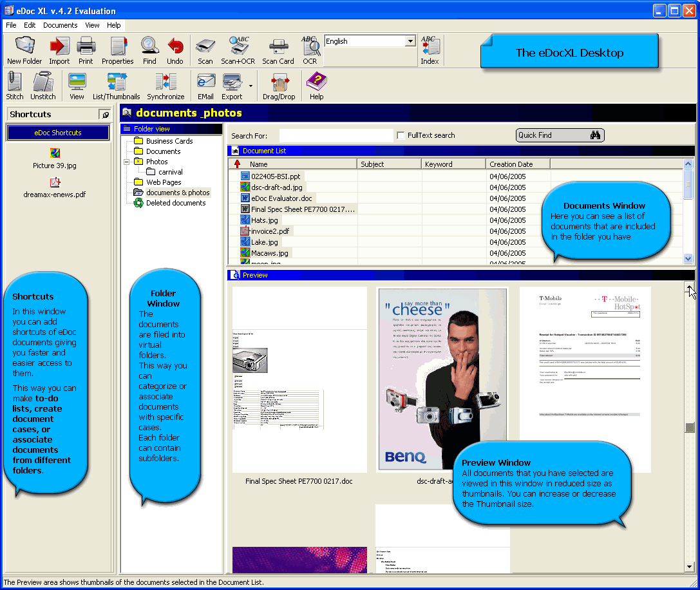
Task: Click the Index toolbar icon
Action: tap(430, 51)
